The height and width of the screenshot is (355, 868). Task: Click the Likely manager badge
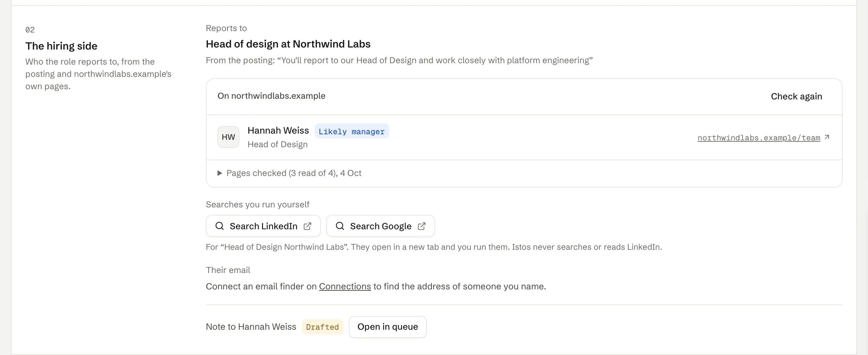click(x=352, y=131)
